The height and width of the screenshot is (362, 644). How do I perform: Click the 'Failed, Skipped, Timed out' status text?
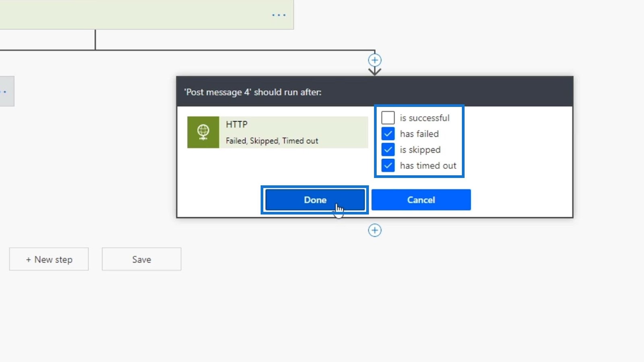coord(272,141)
